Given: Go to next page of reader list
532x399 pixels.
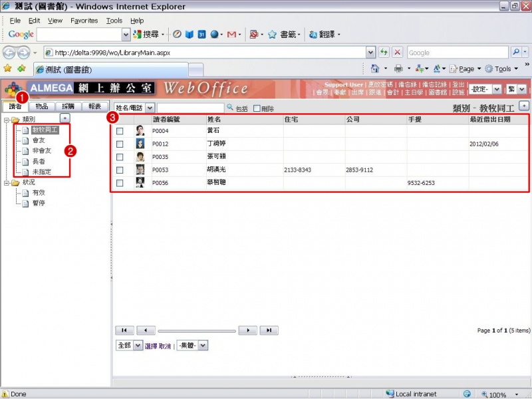Looking at the screenshot, I should (247, 330).
